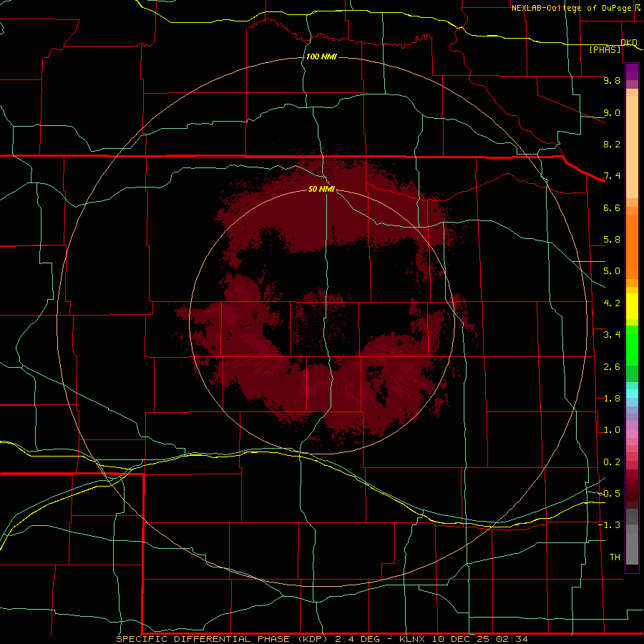Click the 100 NMI range ring label
Viewport: 644px width, 644px height.
click(321, 57)
